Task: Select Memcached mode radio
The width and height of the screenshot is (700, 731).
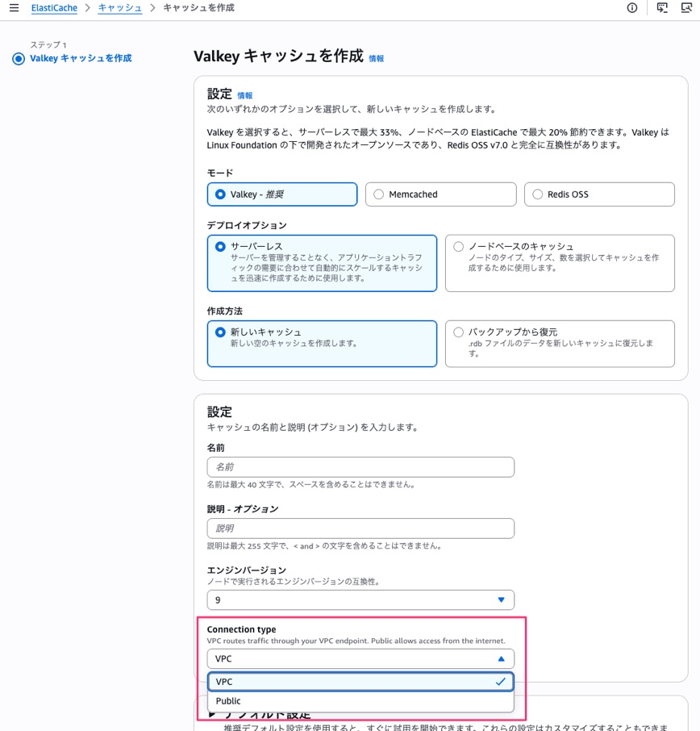Action: tap(441, 194)
